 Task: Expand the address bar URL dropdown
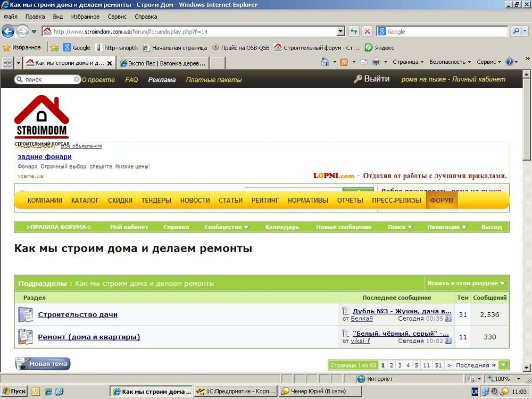[340, 31]
